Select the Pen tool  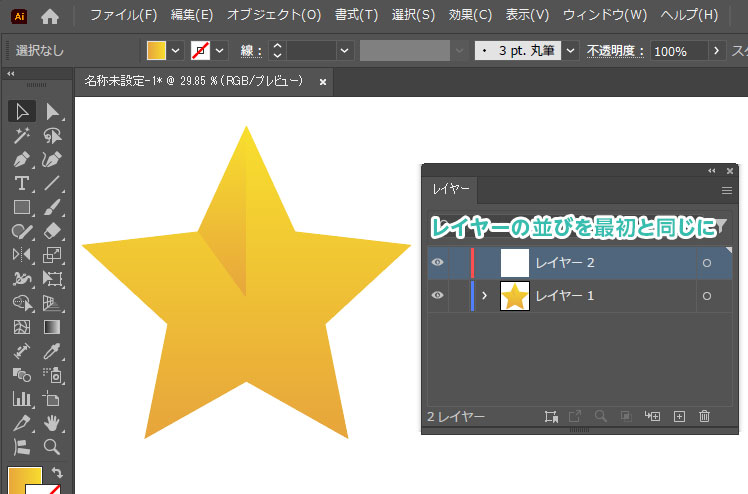[x=21, y=160]
